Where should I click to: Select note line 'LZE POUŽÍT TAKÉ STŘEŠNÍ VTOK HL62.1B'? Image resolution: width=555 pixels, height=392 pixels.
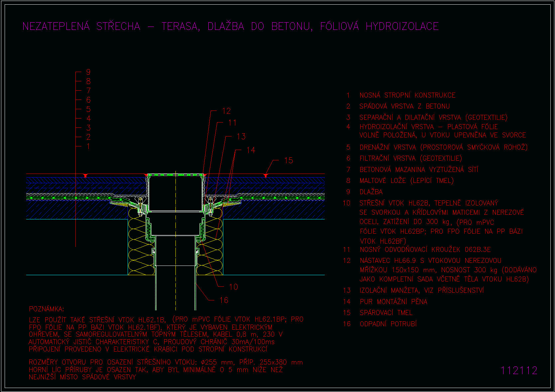(97, 320)
